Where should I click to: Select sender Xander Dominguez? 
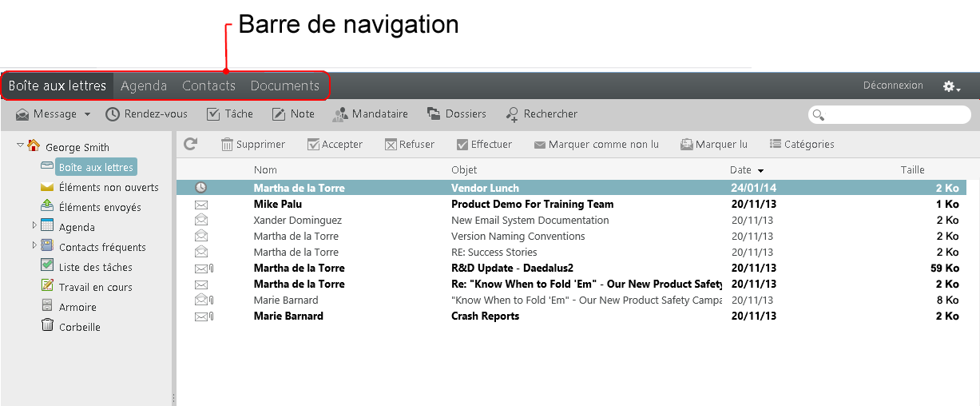tap(297, 220)
